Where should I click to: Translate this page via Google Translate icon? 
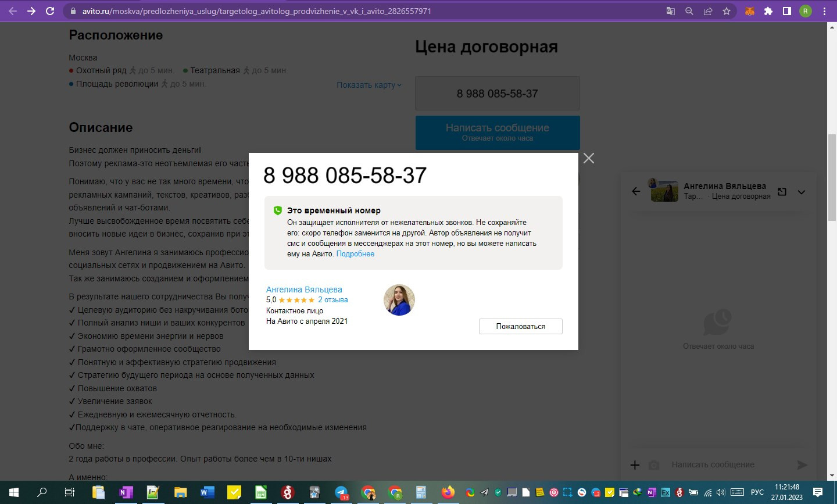(671, 11)
